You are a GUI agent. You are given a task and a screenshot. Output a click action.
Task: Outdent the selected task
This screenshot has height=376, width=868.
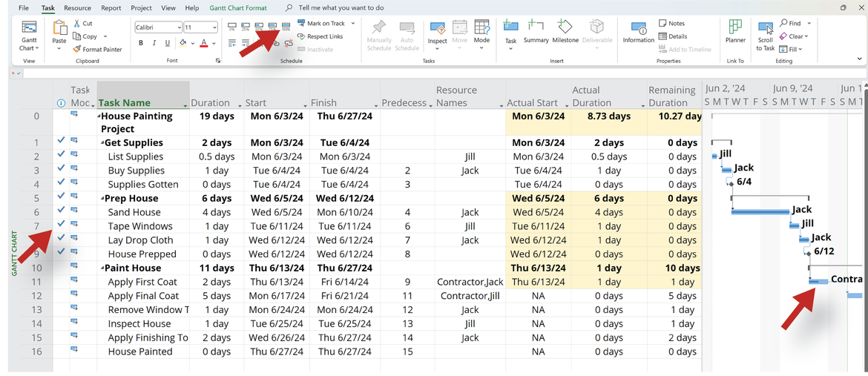[232, 42]
